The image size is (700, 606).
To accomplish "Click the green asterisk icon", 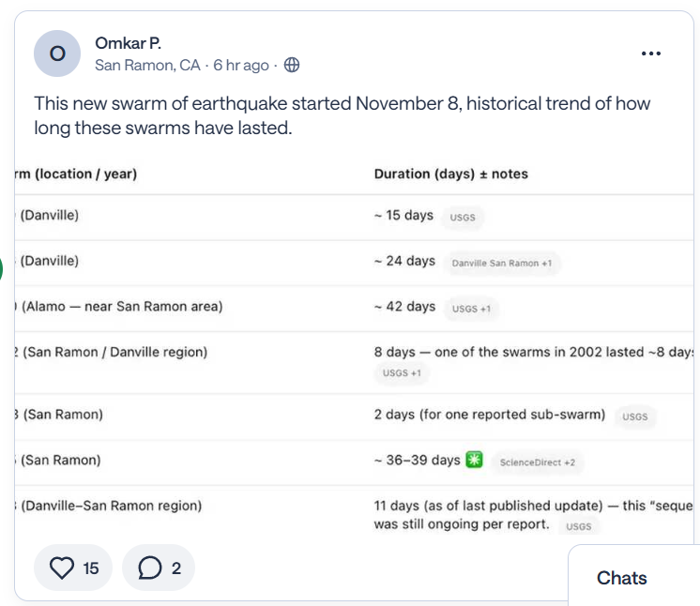I will 476,460.
